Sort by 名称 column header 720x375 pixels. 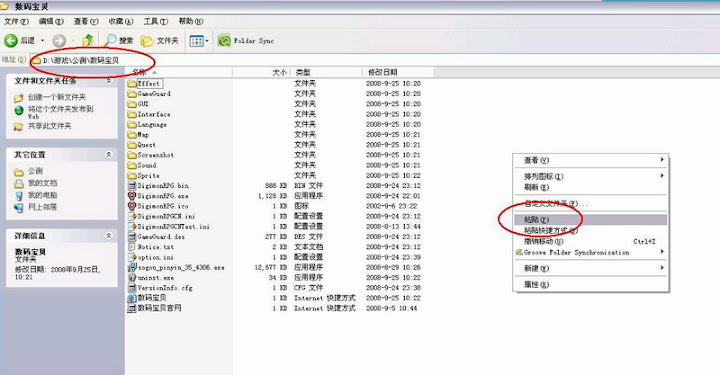pos(179,72)
